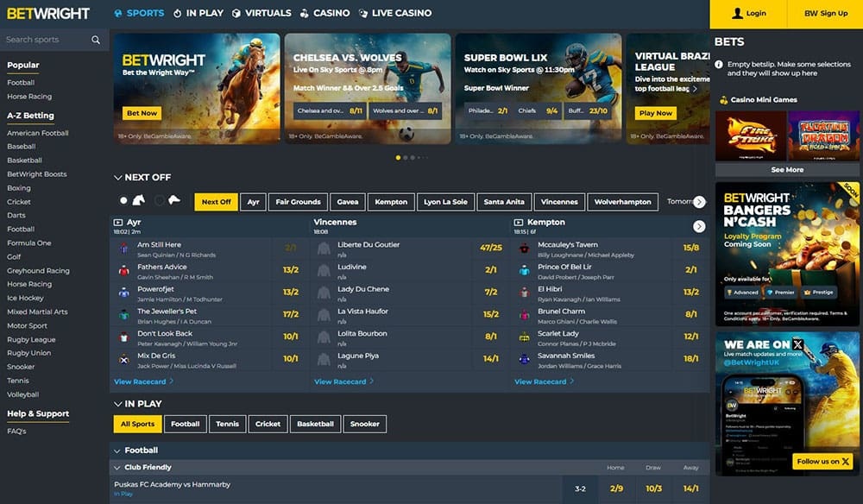Viewport: 863px width, 504px height.
Task: Filter in-play by All Sports
Action: click(x=137, y=425)
